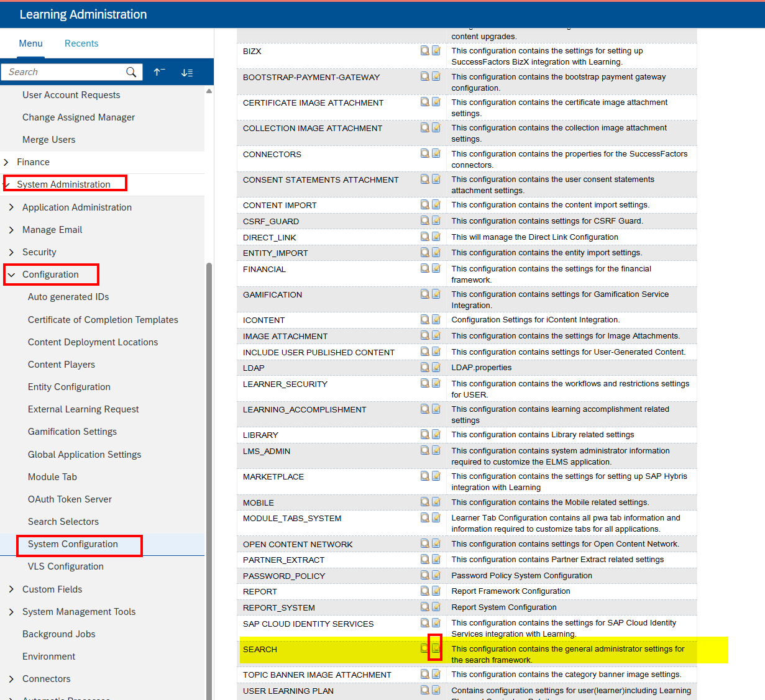765x700 pixels.
Task: View the GAMIFICATION configuration using magnifier icon
Action: pyautogui.click(x=425, y=294)
